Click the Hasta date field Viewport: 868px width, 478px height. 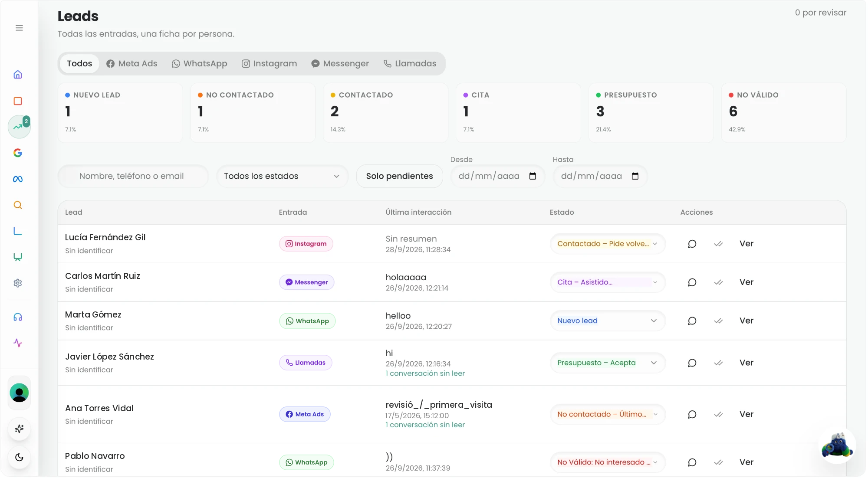pos(600,177)
